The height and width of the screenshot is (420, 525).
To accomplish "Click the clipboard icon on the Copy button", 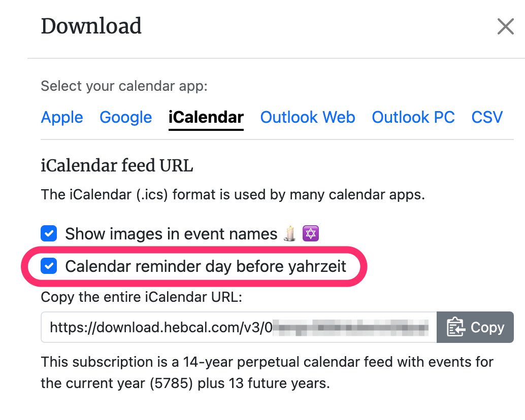I will 455,327.
